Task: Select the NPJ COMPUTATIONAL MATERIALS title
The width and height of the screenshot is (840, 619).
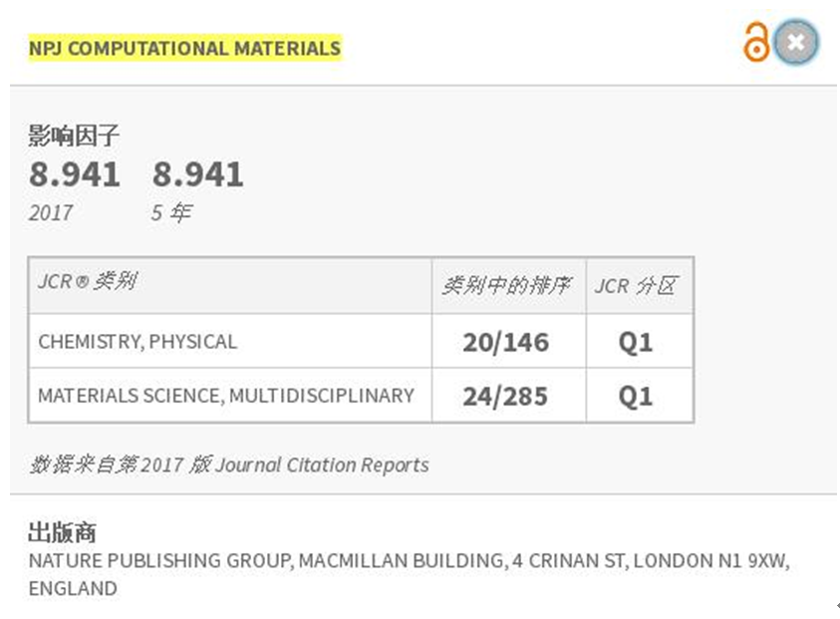Action: (184, 48)
